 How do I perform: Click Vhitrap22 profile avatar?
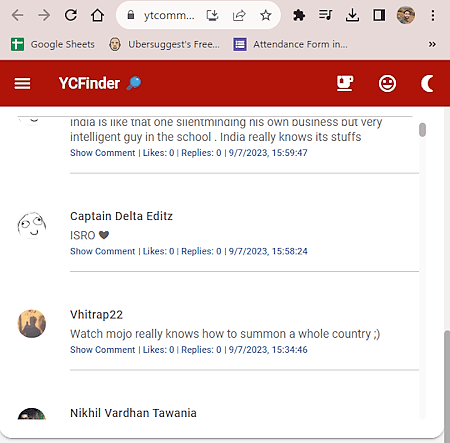(32, 323)
